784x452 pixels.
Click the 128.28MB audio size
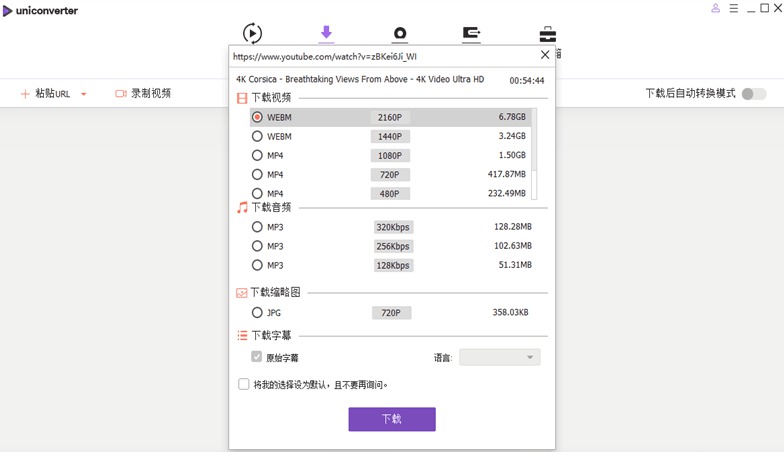[x=512, y=226]
